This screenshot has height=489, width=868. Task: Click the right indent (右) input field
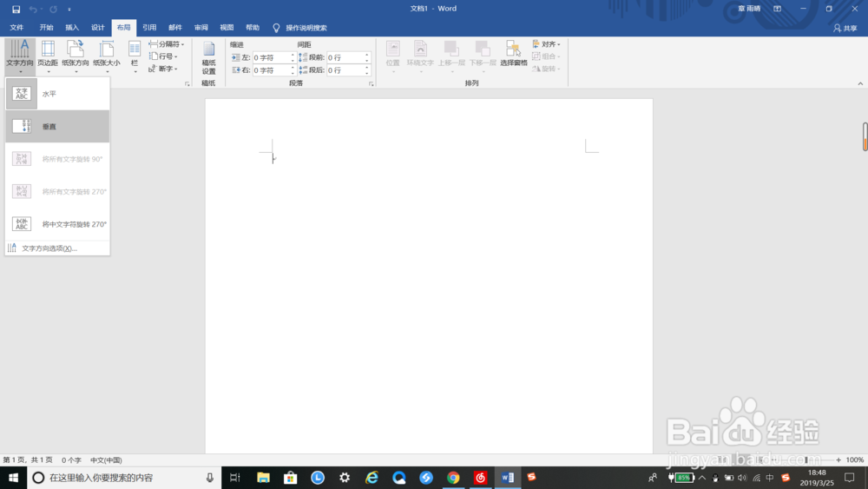[271, 70]
